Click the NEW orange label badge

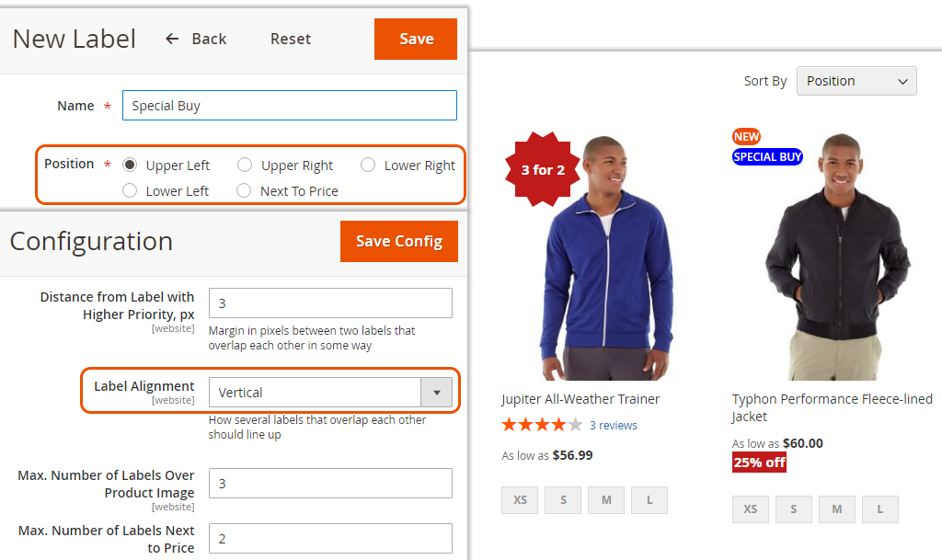coord(746,137)
